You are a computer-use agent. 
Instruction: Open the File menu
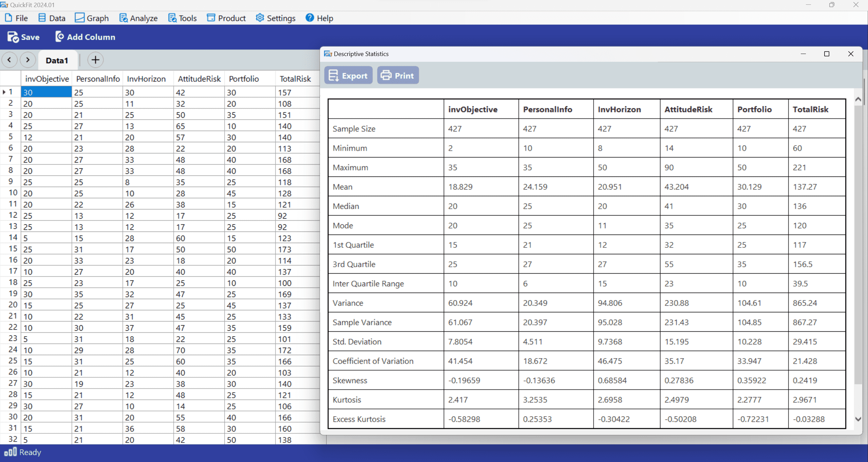tap(17, 18)
